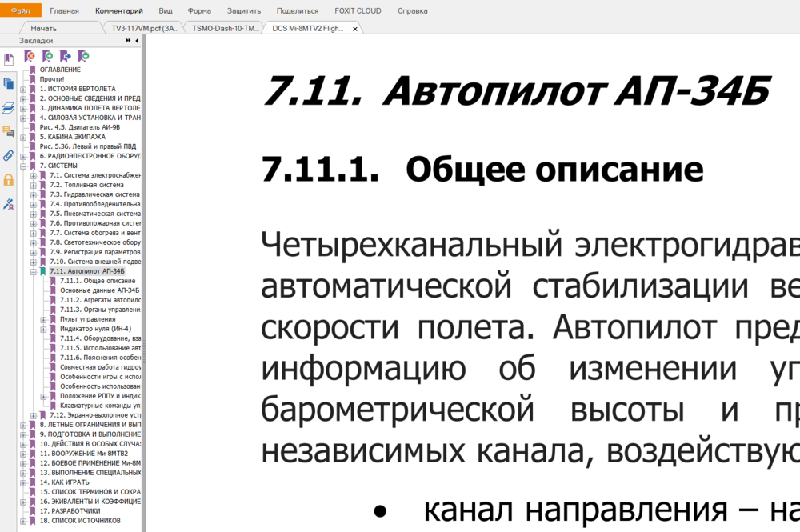Click the bookmark icon beside ОГЛАВЛЕНИЕ
Viewport: 800px width, 532px height.
click(x=33, y=70)
